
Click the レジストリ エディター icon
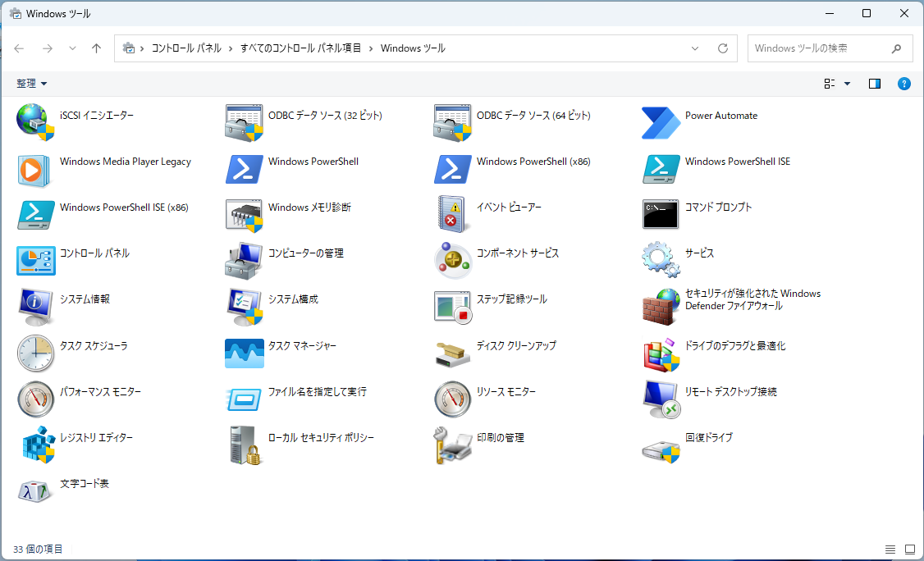(x=38, y=445)
